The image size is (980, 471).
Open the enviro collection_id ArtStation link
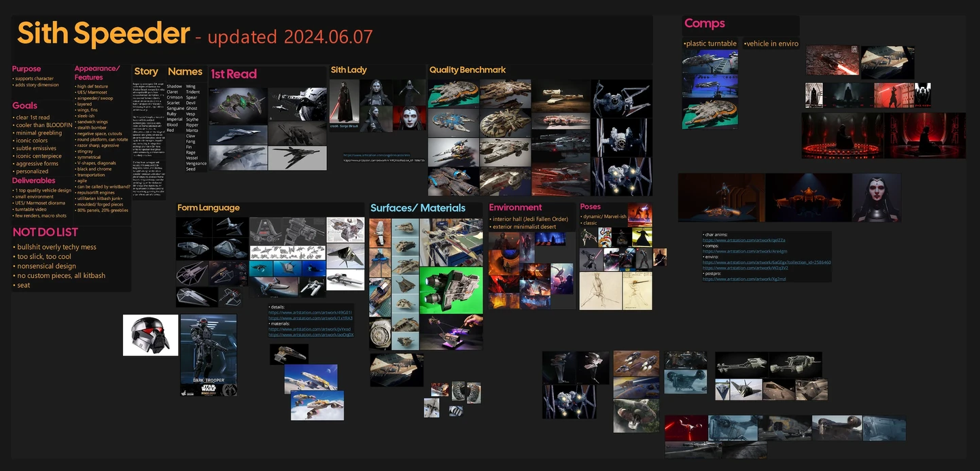point(767,262)
